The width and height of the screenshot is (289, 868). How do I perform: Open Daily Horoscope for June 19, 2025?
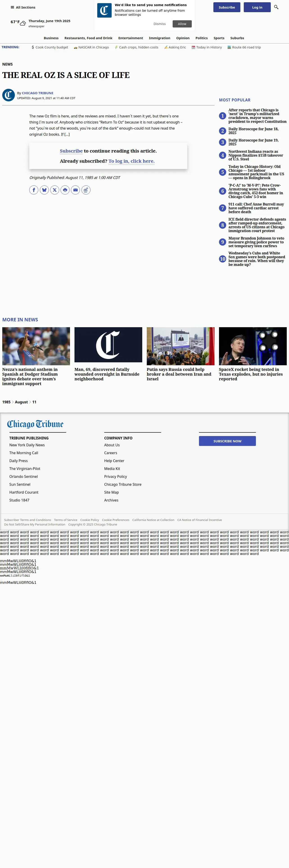253,142
